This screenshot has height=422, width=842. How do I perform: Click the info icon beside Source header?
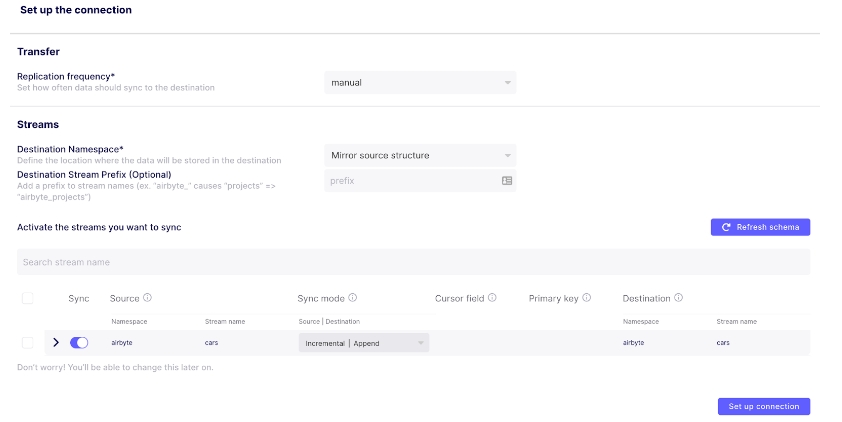click(147, 298)
